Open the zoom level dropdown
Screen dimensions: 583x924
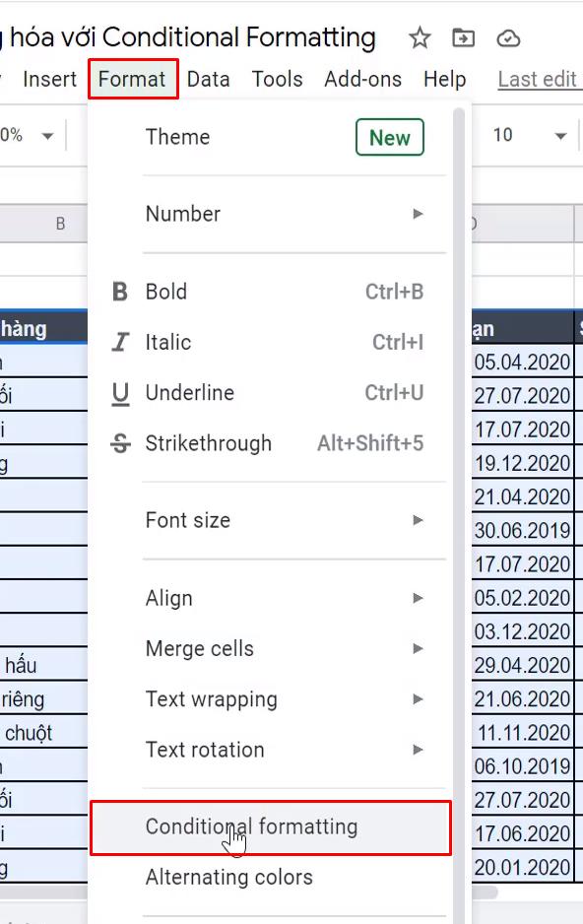(30, 135)
